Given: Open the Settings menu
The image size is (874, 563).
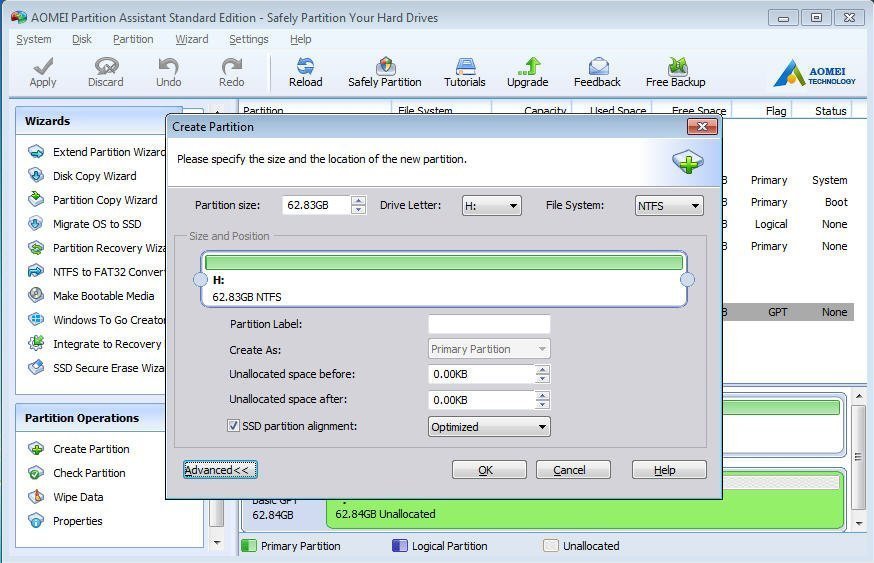Looking at the screenshot, I should pyautogui.click(x=249, y=39).
